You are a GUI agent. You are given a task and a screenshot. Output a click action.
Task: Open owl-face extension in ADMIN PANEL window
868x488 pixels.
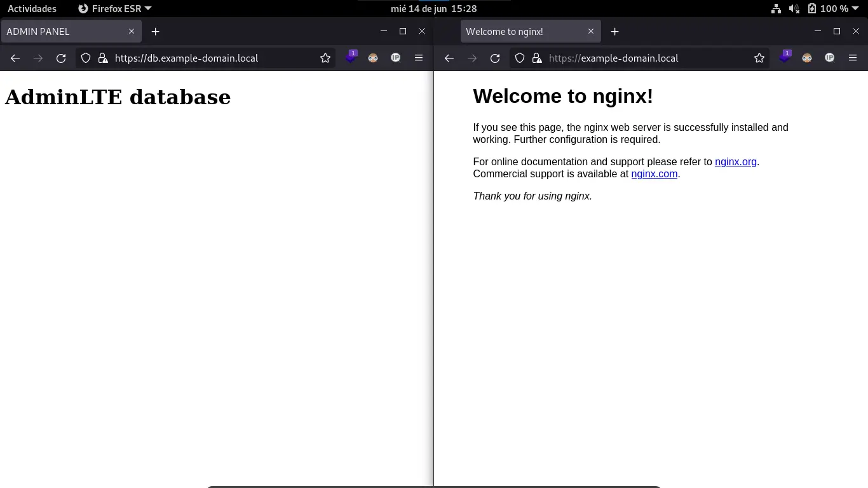click(x=373, y=58)
